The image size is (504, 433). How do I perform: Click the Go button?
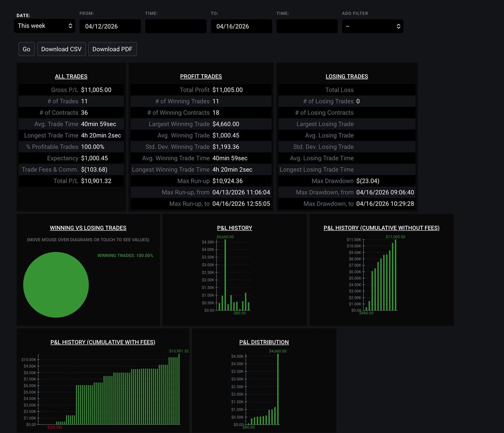26,49
